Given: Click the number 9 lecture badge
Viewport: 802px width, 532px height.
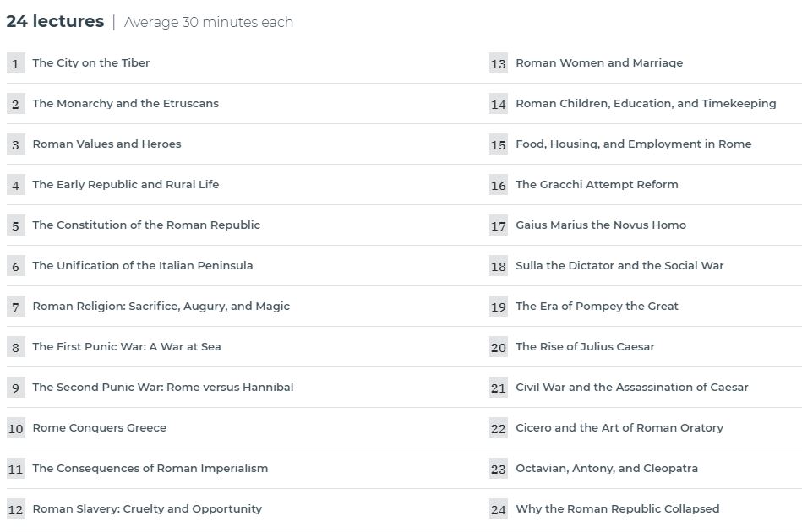Looking at the screenshot, I should click(16, 388).
